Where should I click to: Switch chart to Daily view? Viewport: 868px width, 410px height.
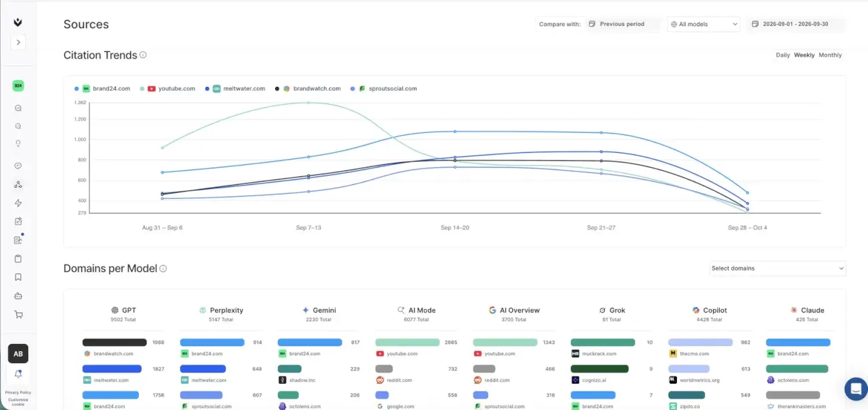(x=783, y=55)
